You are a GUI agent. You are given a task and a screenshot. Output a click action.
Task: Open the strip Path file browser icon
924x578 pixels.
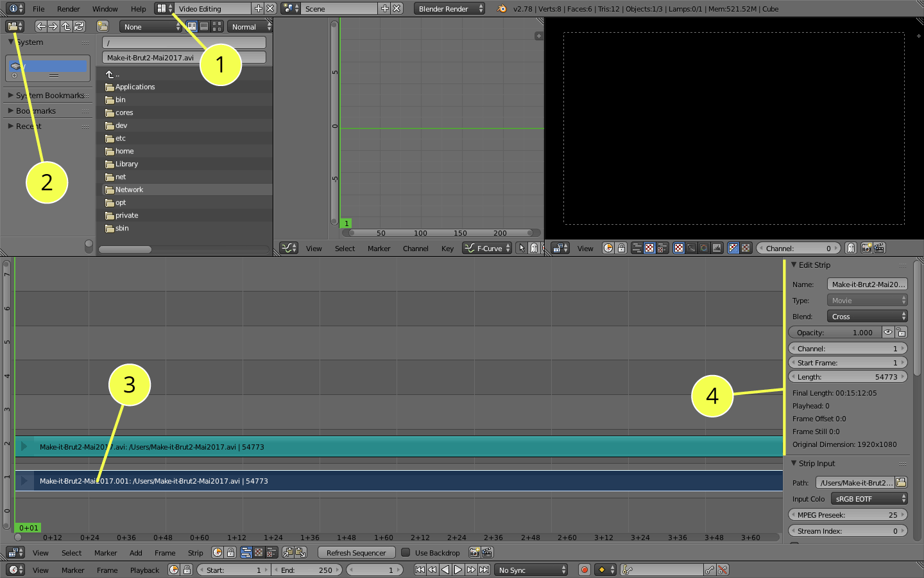[902, 482]
